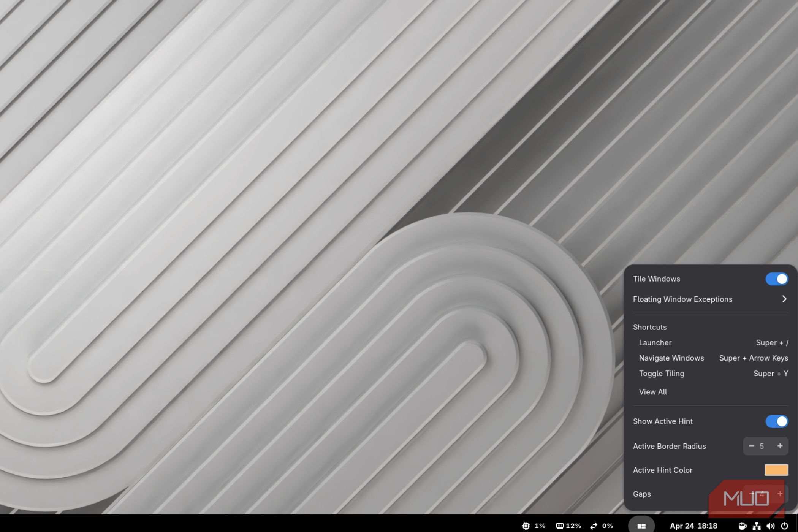Viewport: 798px width, 532px height.
Task: Open the Apr 24 18:18 clock menu
Action: tap(693, 526)
